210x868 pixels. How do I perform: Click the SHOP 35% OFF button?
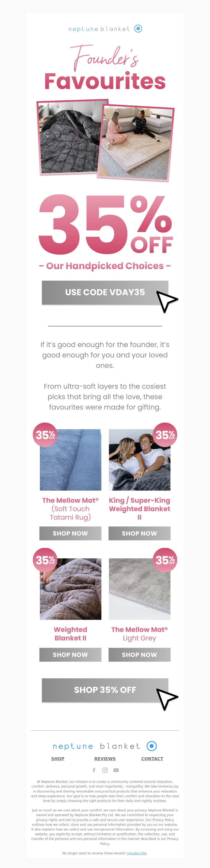pos(105,690)
